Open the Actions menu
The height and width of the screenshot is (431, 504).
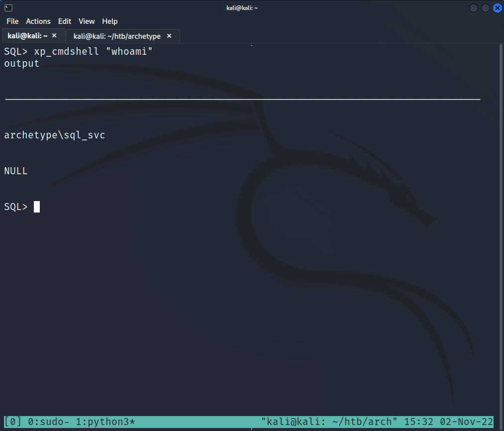[38, 21]
